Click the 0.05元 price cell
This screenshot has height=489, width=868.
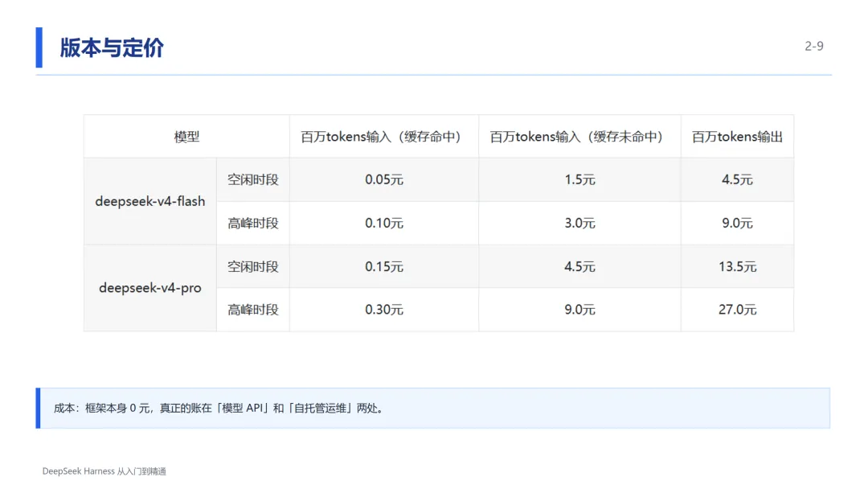click(x=383, y=179)
